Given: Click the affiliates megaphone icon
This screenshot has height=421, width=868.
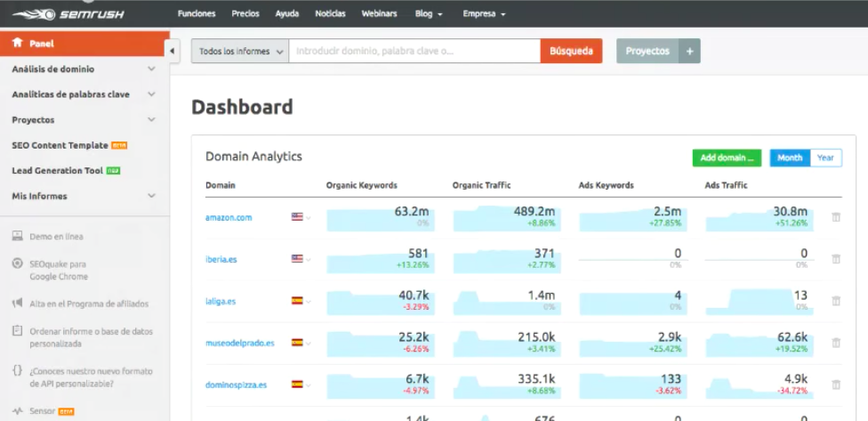Looking at the screenshot, I should click(x=18, y=303).
